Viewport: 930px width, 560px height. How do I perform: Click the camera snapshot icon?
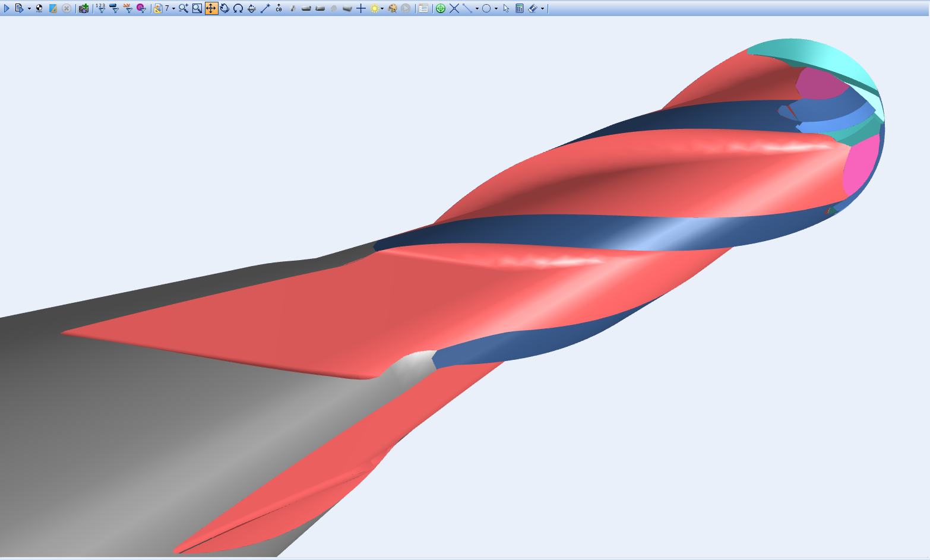point(84,8)
